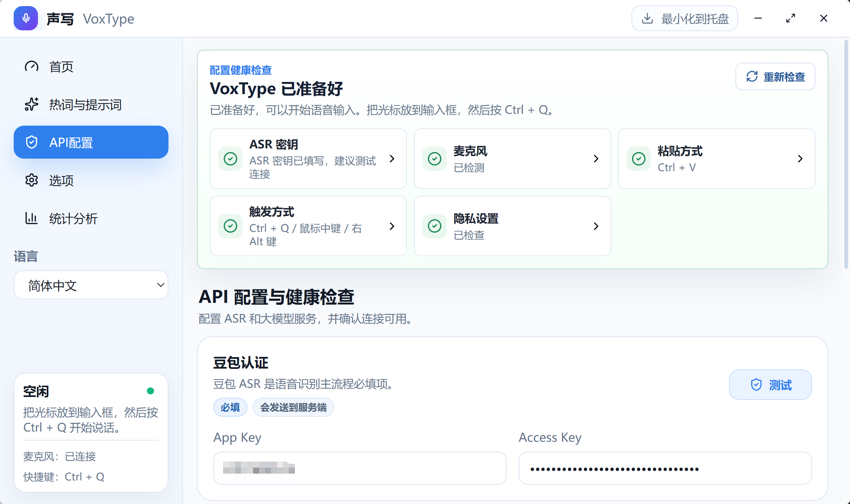Screen dimensions: 850x504
Task: Click the green check icon on 粘贴方式 card
Action: tap(639, 159)
